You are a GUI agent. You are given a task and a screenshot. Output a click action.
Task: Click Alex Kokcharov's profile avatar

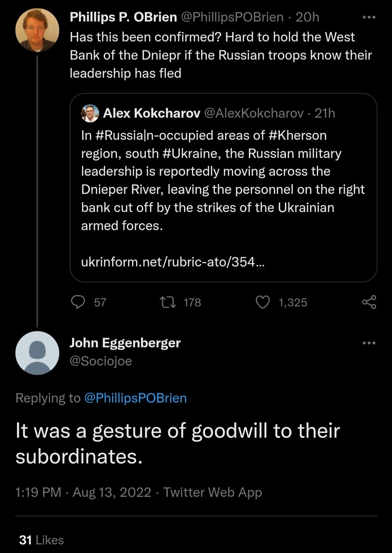click(90, 113)
